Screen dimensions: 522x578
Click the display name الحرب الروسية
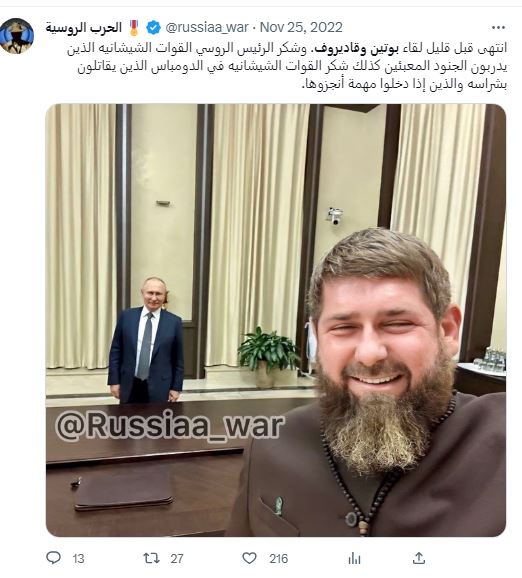[x=84, y=28]
